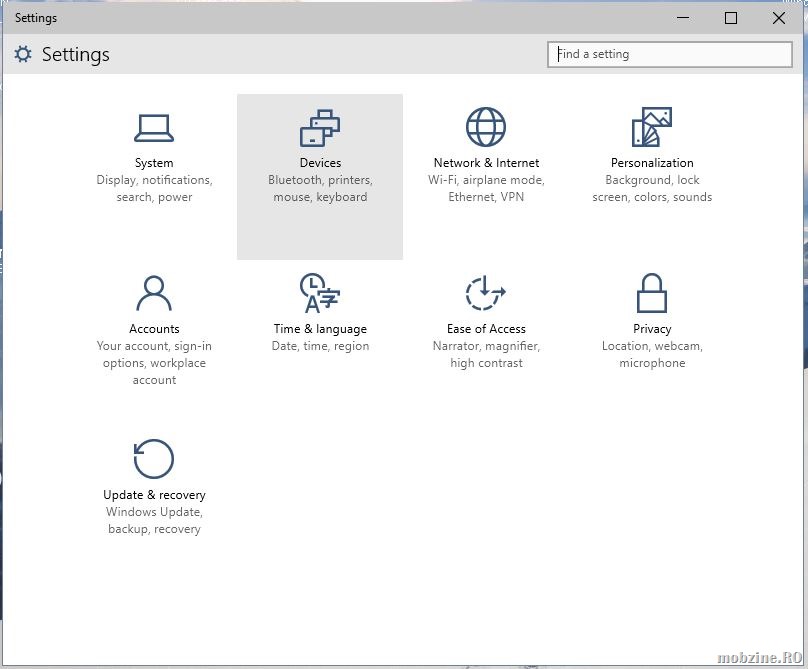Click the 'Network & Internet' label
808x669 pixels.
(486, 163)
